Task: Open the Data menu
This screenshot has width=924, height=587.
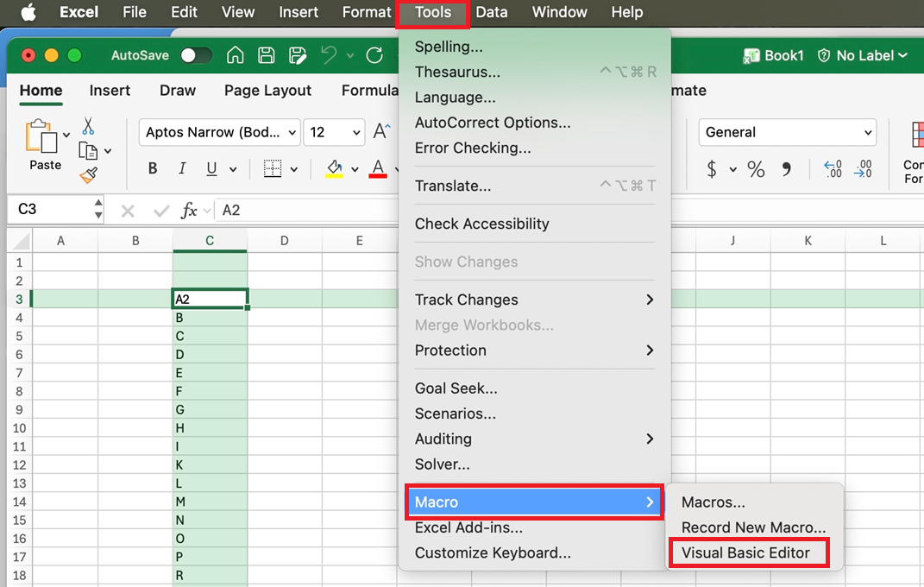Action: tap(492, 12)
